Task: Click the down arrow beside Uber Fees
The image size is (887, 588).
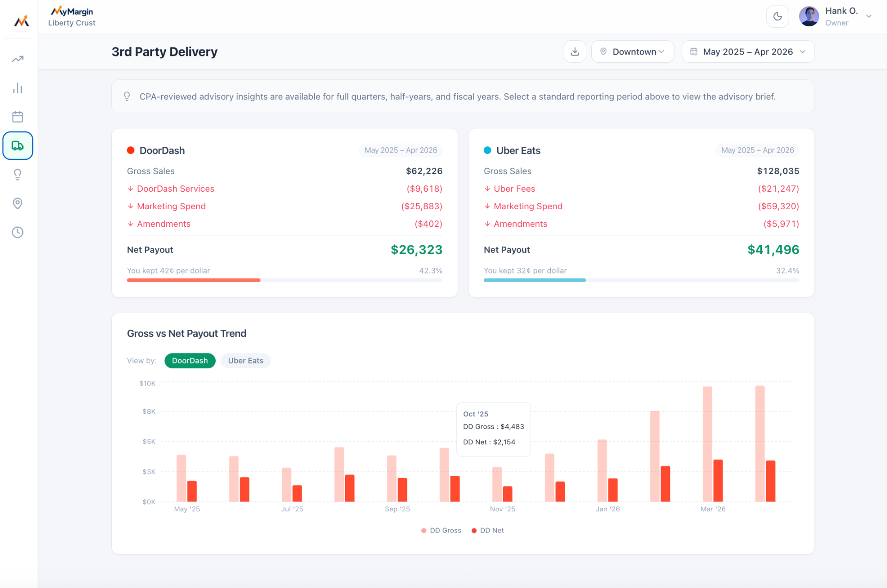Action: [x=487, y=188]
